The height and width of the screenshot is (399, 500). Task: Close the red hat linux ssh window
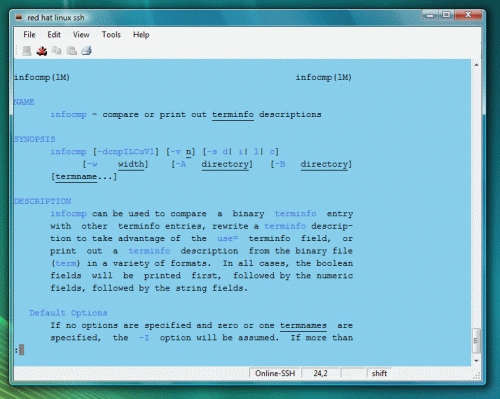point(468,15)
